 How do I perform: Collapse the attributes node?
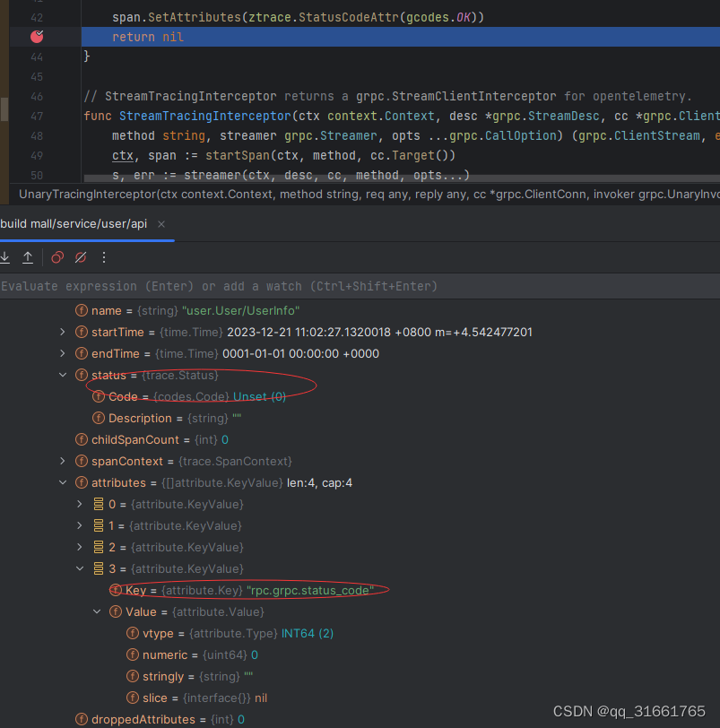pos(62,482)
